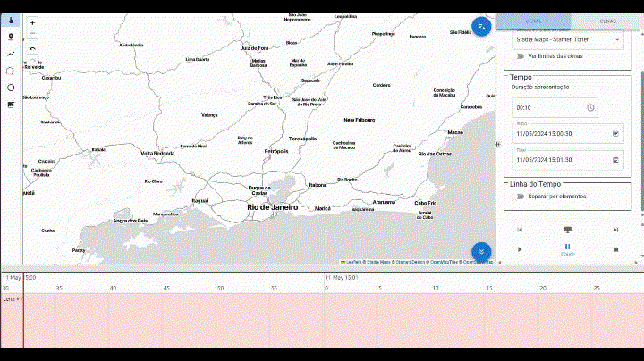The height and width of the screenshot is (361, 644).
Task: Click the add image tool
Action: (x=11, y=105)
